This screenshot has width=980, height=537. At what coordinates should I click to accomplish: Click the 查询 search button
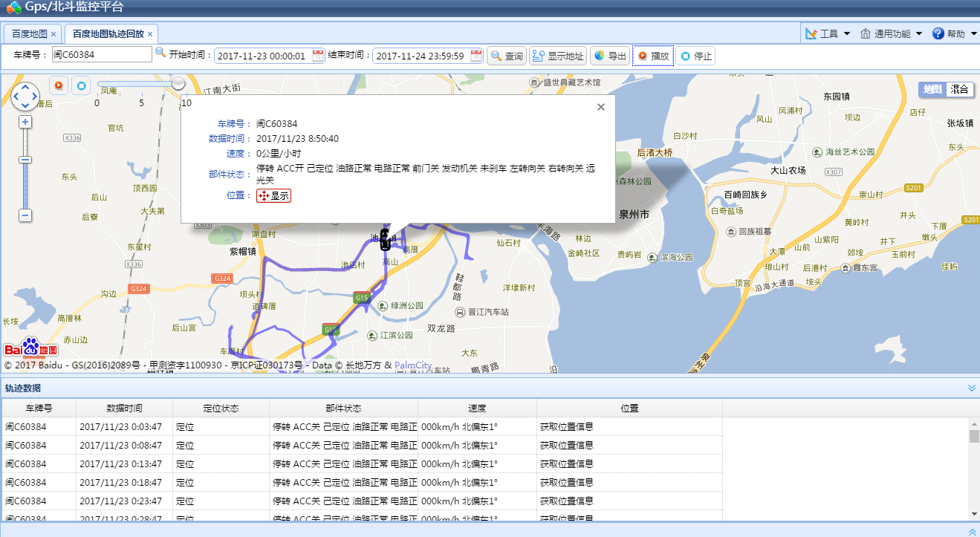pyautogui.click(x=507, y=56)
